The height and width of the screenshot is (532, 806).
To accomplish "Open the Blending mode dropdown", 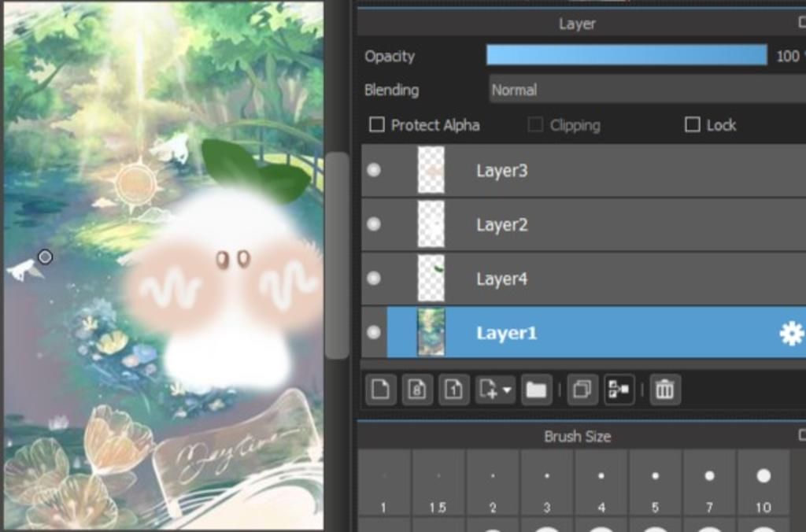I will tap(648, 90).
